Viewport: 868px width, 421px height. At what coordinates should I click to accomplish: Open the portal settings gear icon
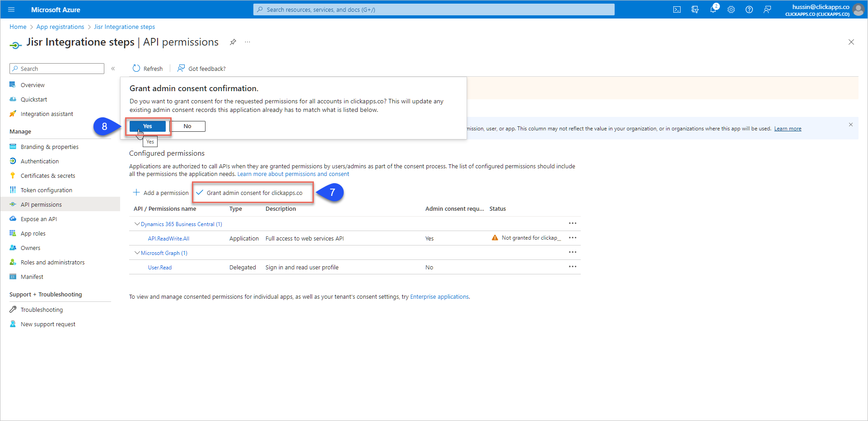tap(731, 9)
